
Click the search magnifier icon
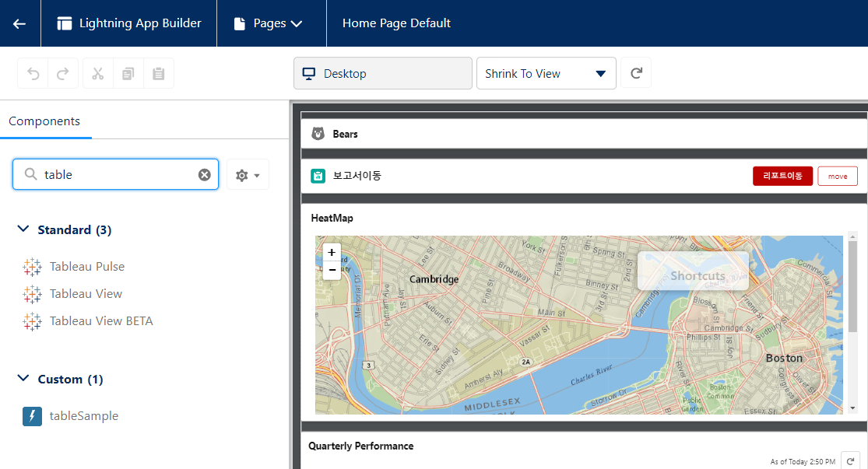(x=31, y=174)
